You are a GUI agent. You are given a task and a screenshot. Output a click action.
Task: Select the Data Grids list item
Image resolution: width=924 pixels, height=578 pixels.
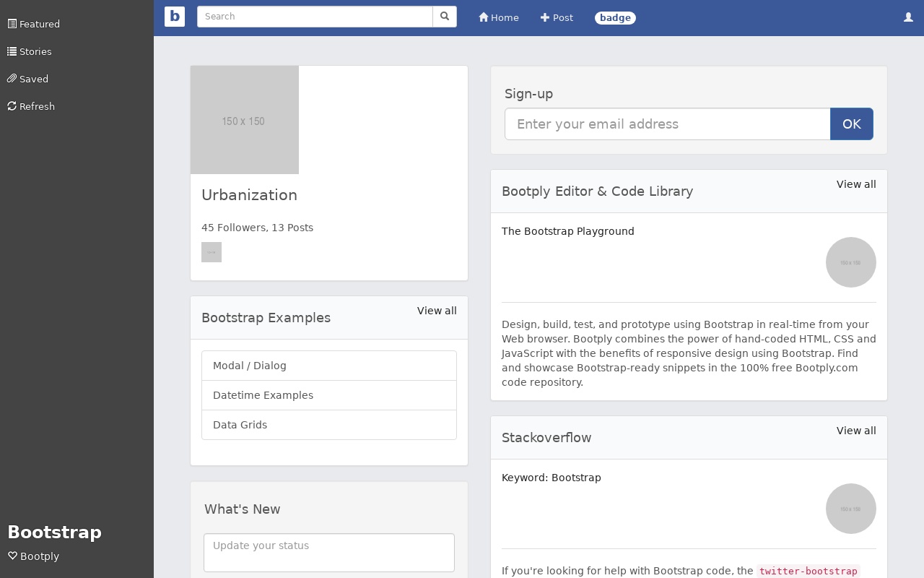(x=329, y=425)
